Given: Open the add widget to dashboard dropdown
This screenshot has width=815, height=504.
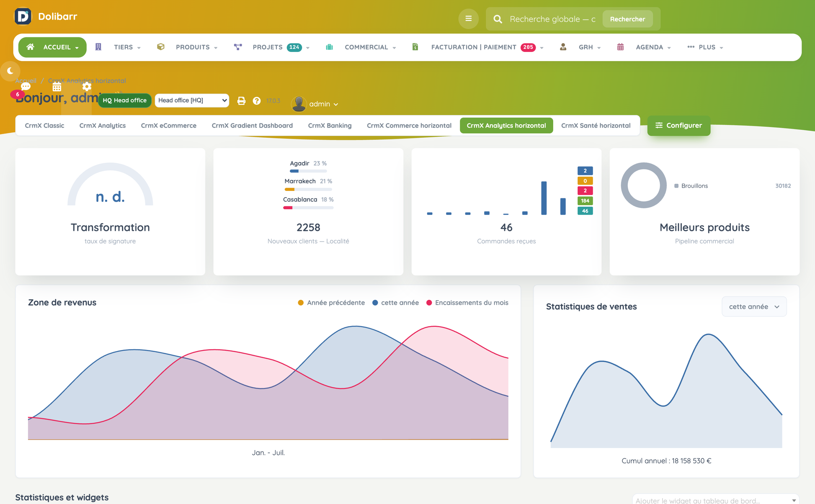Looking at the screenshot, I should pyautogui.click(x=715, y=500).
